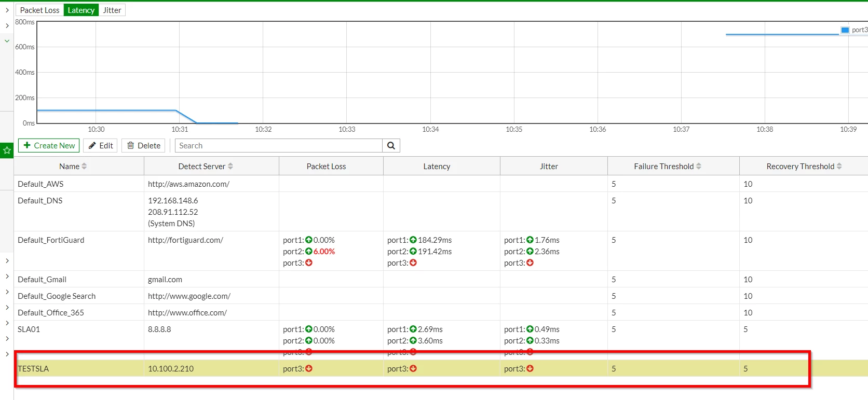
Task: Click port3 down icon in Default_FortiGuard Latency
Action: click(x=413, y=263)
